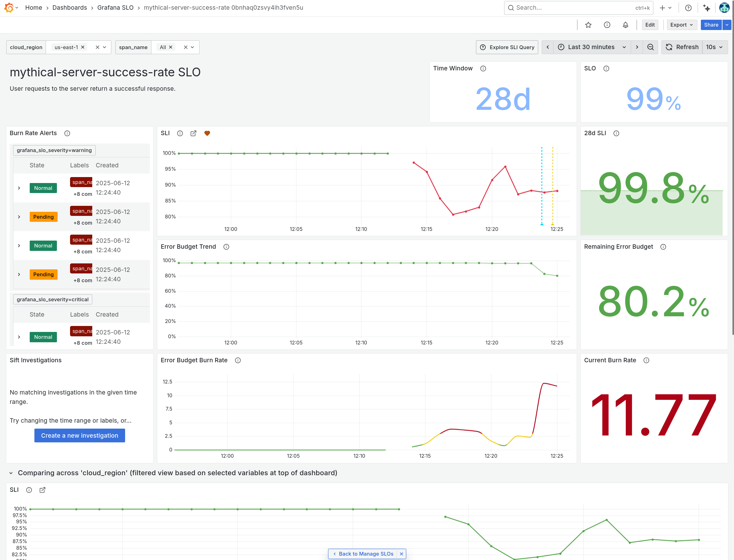
Task: Show info tooltip for Burn Rate Alerts
Action: click(67, 133)
